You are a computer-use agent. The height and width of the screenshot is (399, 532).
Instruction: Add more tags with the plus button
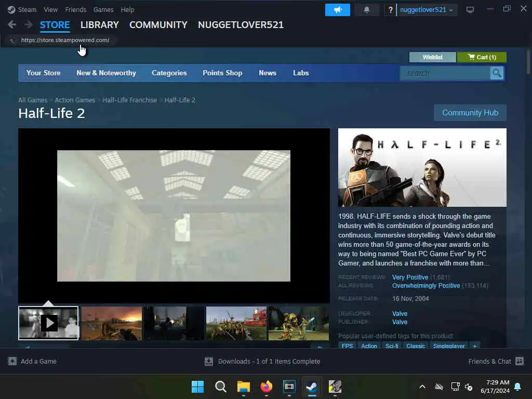pos(475,345)
